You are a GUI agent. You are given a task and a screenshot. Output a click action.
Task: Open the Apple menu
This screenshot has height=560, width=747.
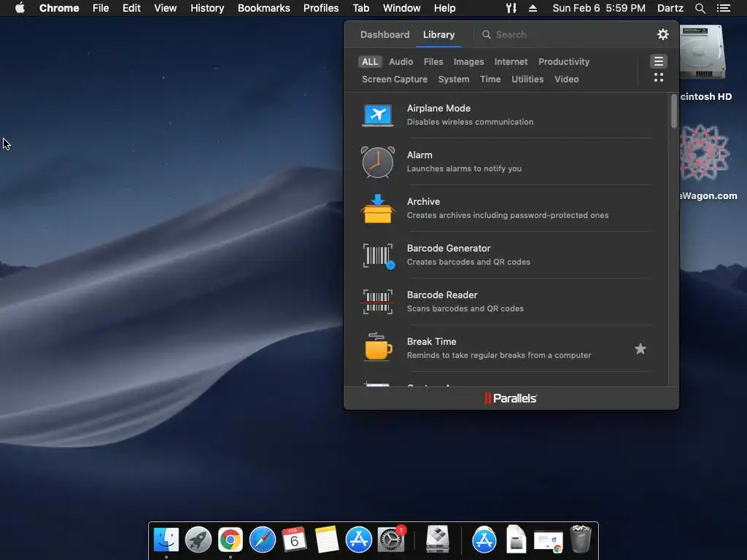(x=20, y=7)
